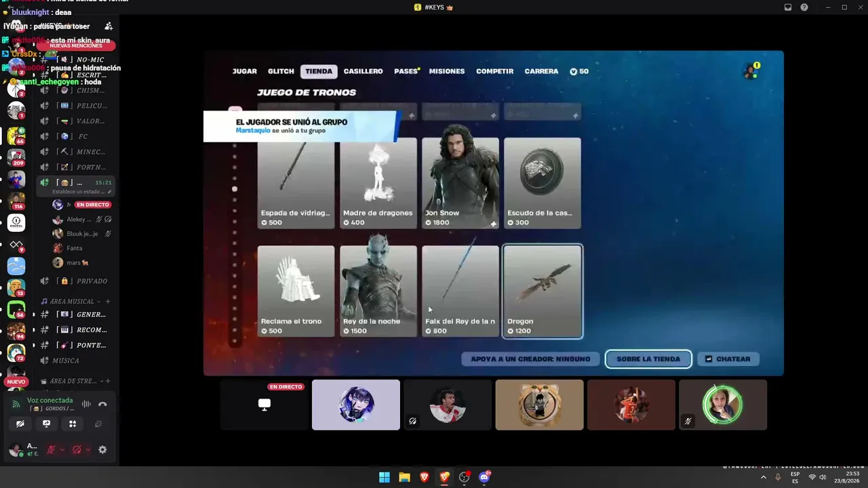Expand the headphone output options arrow
The height and width of the screenshot is (488, 868).
pos(87,449)
